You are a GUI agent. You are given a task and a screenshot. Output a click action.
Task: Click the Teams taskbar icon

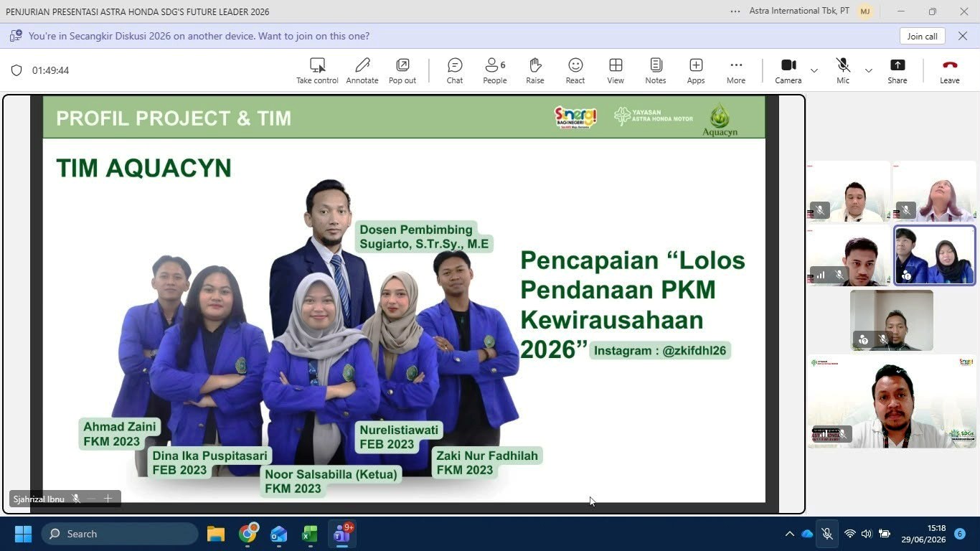tap(342, 534)
